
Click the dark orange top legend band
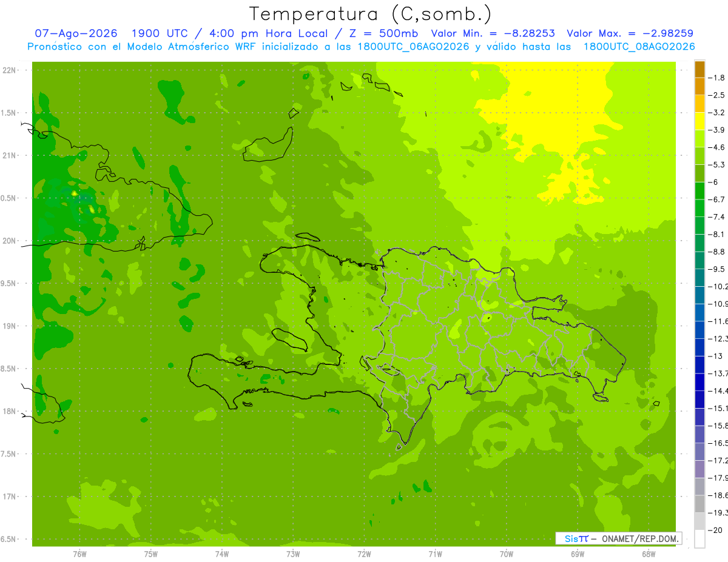click(x=699, y=69)
